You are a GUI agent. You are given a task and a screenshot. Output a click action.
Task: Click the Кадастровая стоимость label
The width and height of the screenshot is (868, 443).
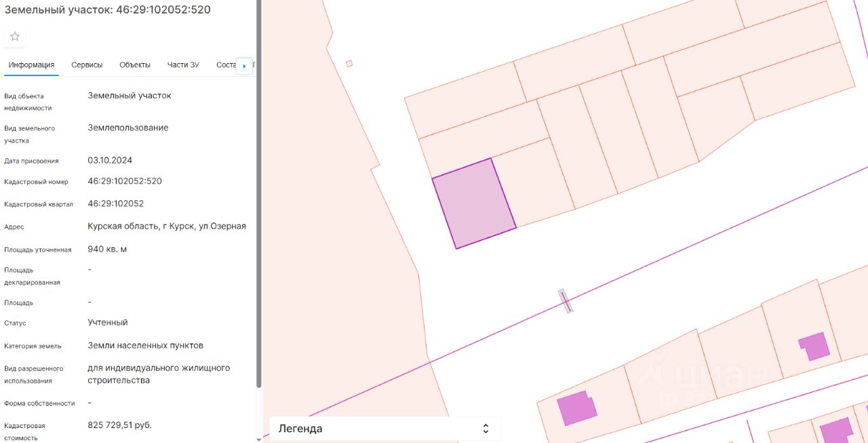point(24,431)
